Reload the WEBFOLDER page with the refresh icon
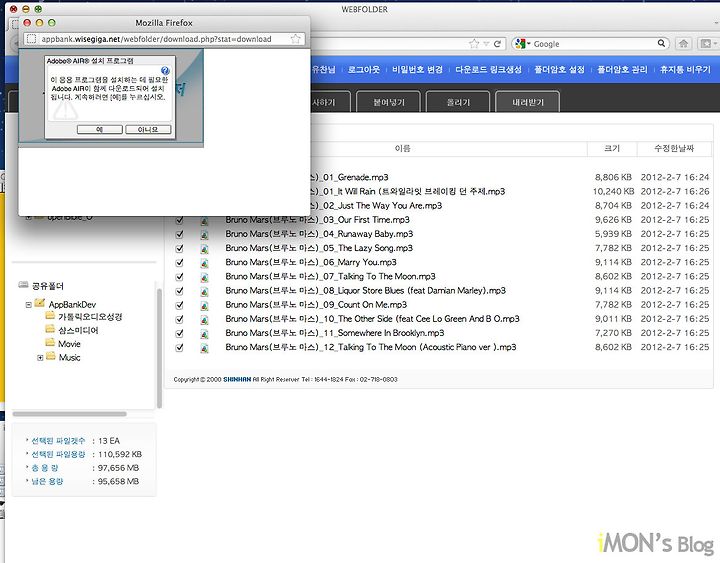This screenshot has width=720, height=563. [x=497, y=44]
